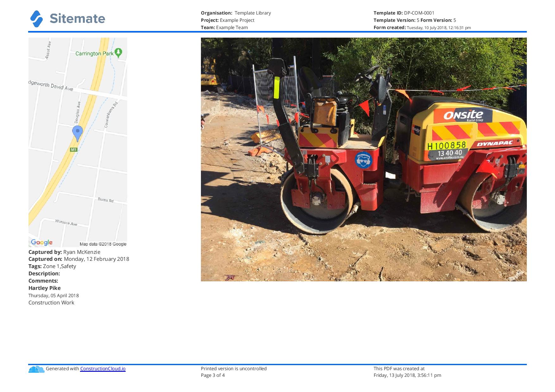Click the Google logo on the map
The height and width of the screenshot is (392, 555).
pyautogui.click(x=42, y=242)
